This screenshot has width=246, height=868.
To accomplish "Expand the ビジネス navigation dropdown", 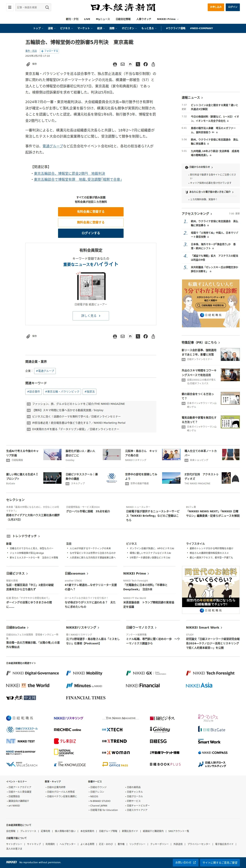I will pyautogui.click(x=66, y=28).
